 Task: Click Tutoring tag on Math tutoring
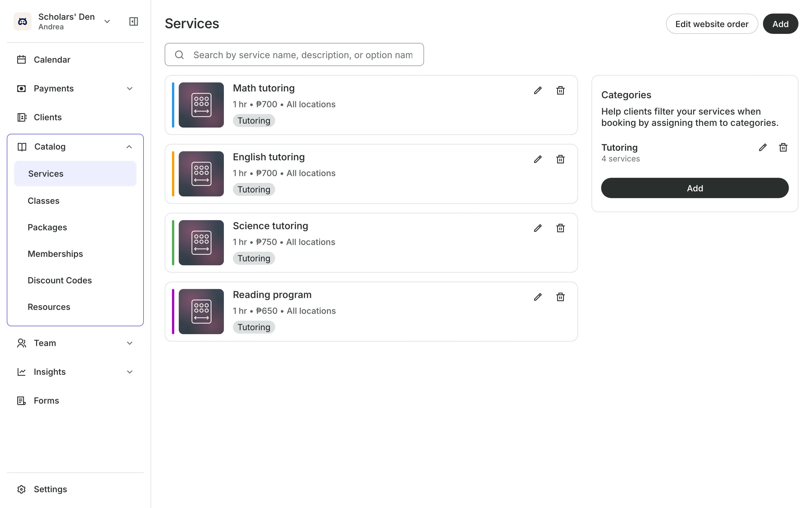pyautogui.click(x=254, y=121)
